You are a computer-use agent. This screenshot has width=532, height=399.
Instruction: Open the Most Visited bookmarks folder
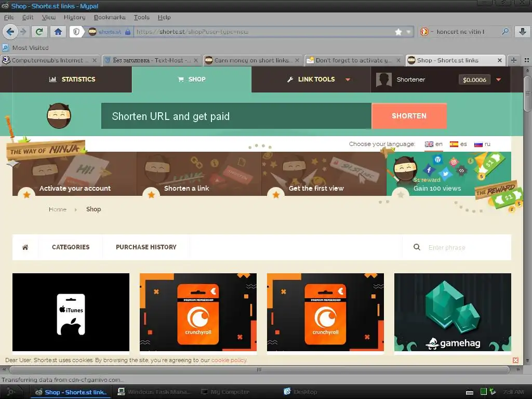[x=26, y=48]
